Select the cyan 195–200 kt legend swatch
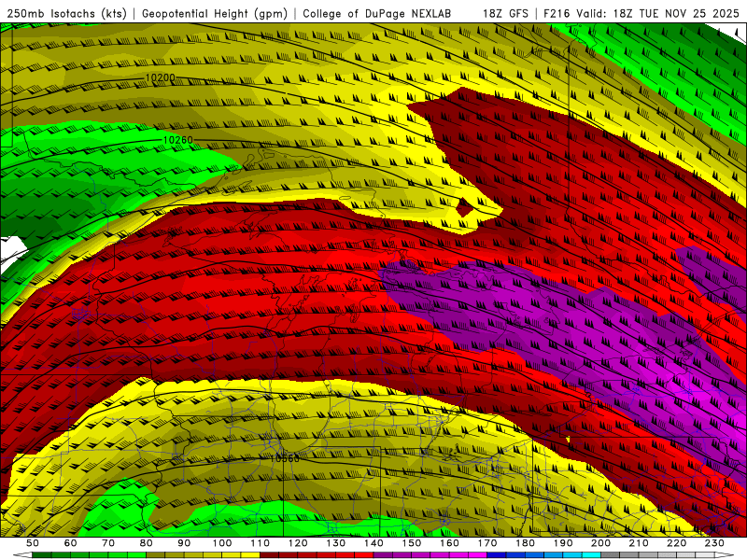The height and width of the screenshot is (560, 747). point(591,555)
